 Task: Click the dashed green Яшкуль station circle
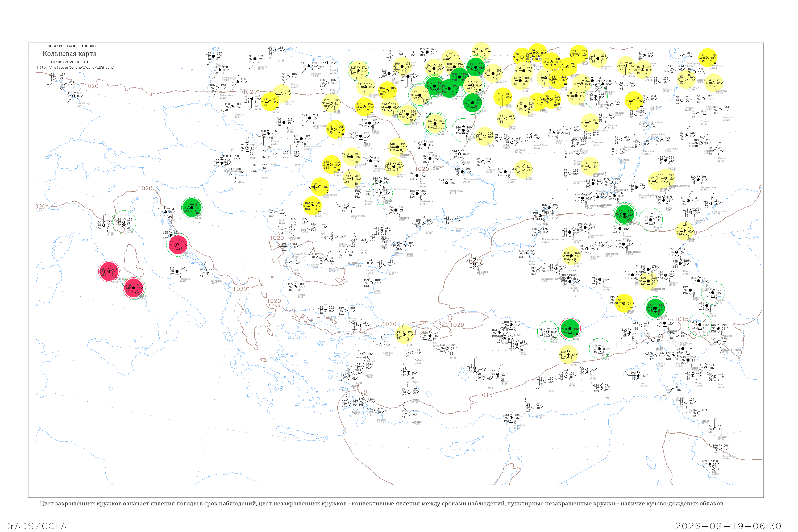(x=651, y=219)
